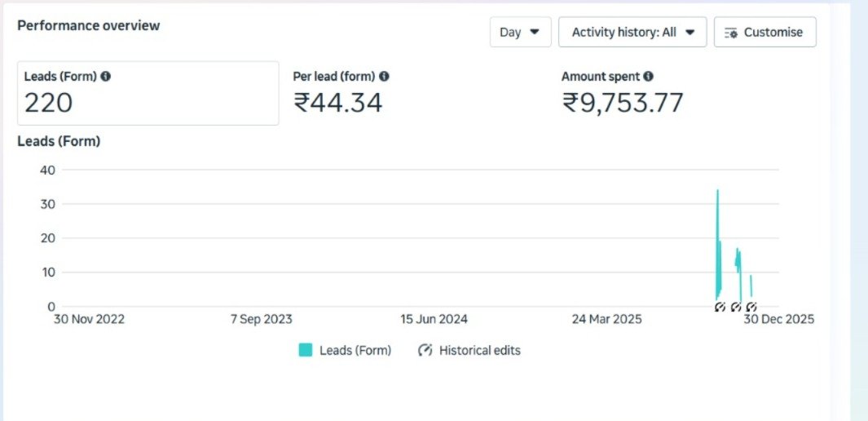Click info icon beside Leads (Form) metric
The height and width of the screenshot is (421, 868).
click(x=106, y=77)
